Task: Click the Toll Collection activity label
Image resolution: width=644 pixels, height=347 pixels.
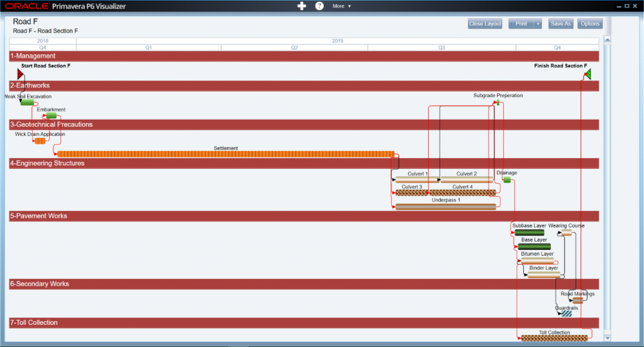Action: click(555, 332)
